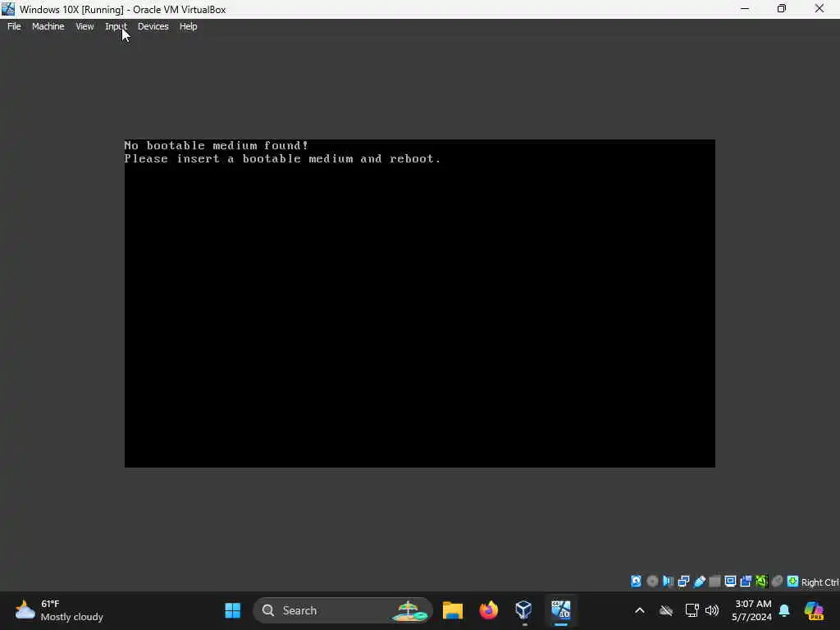Viewport: 840px width, 630px height.
Task: Click the running Windows 10X VM taskbar icon
Action: tap(561, 610)
